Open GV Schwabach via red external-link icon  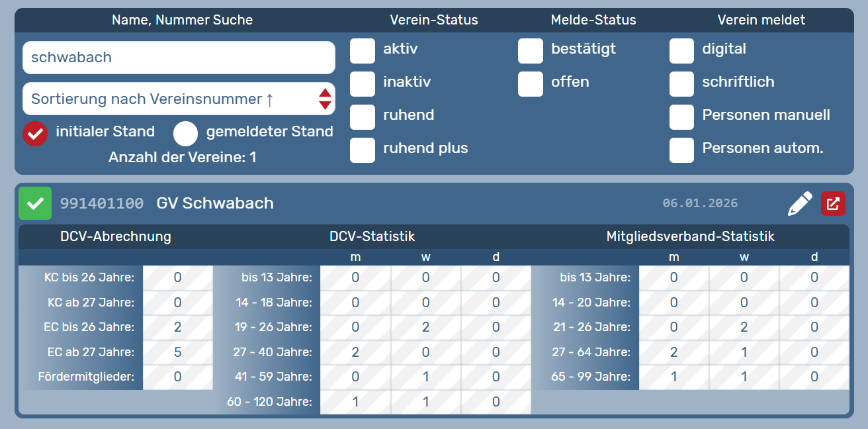pos(833,204)
